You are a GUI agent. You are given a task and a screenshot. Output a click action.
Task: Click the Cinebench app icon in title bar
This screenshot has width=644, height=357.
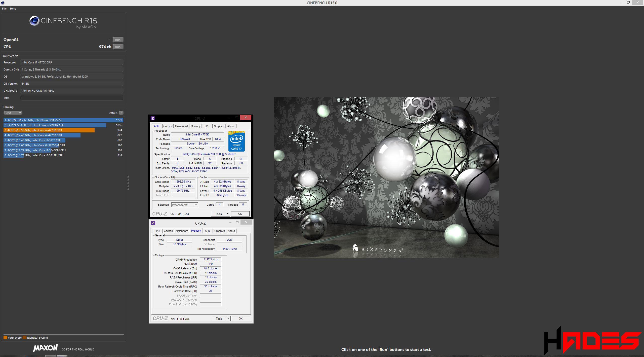(x=3, y=3)
